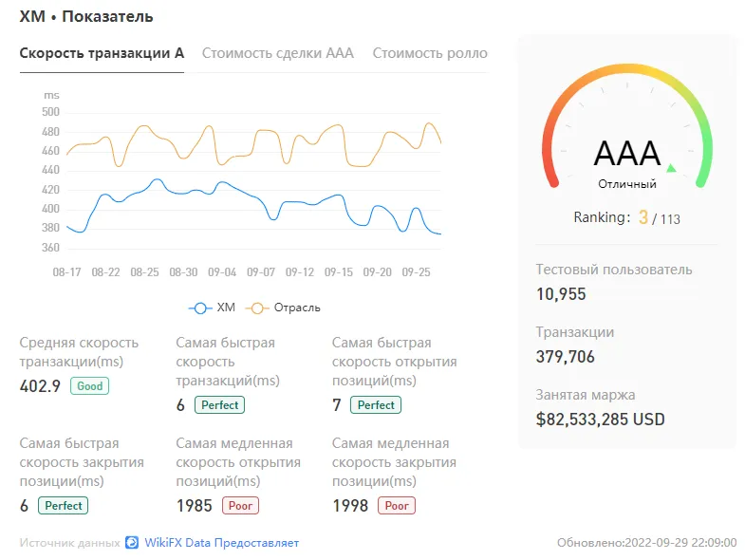Toggle the Отрасль series legend marker

click(257, 308)
